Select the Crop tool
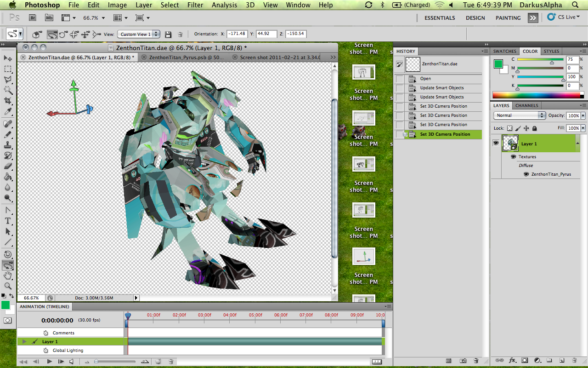This screenshot has height=368, width=588. point(8,101)
